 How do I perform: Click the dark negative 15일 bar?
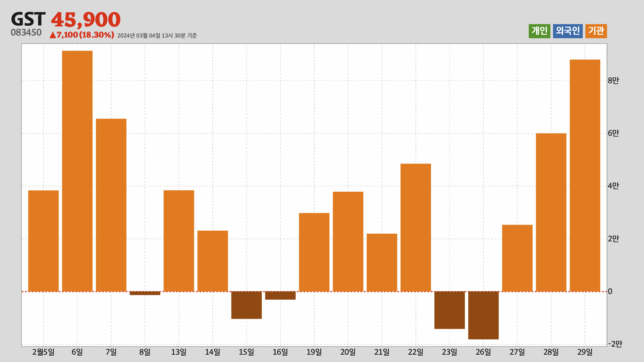pyautogui.click(x=247, y=305)
